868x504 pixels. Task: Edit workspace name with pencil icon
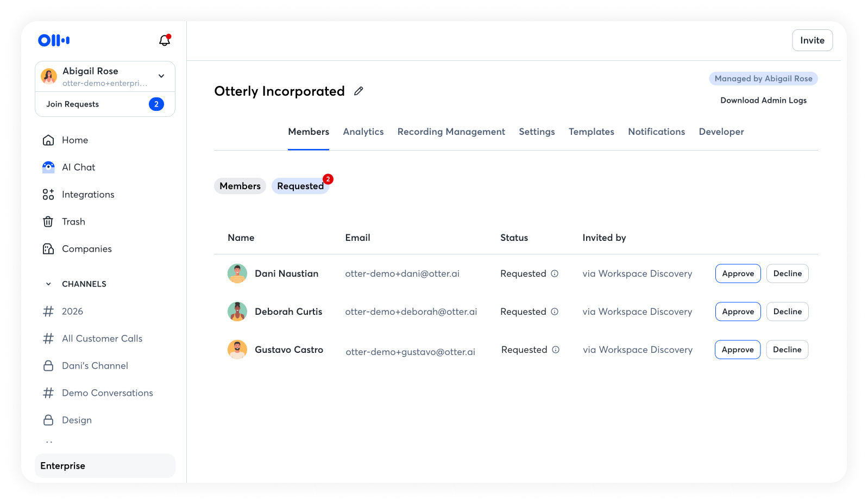(358, 91)
